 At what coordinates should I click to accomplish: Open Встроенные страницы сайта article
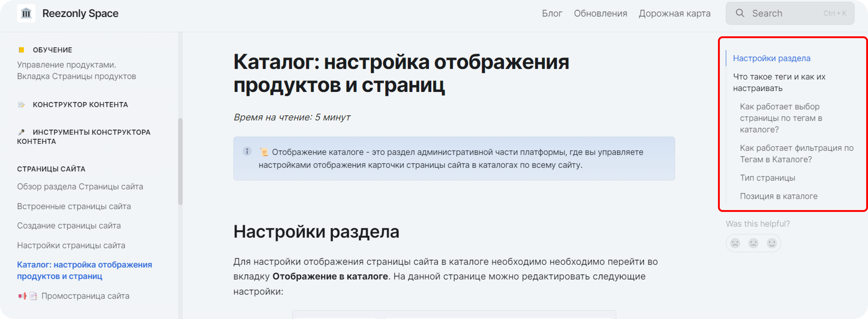(x=74, y=206)
